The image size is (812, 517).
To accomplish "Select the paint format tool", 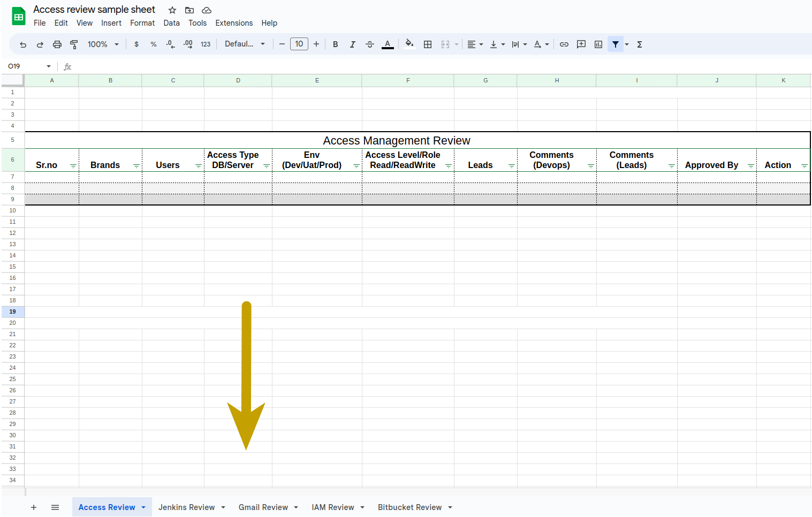I will pos(74,44).
